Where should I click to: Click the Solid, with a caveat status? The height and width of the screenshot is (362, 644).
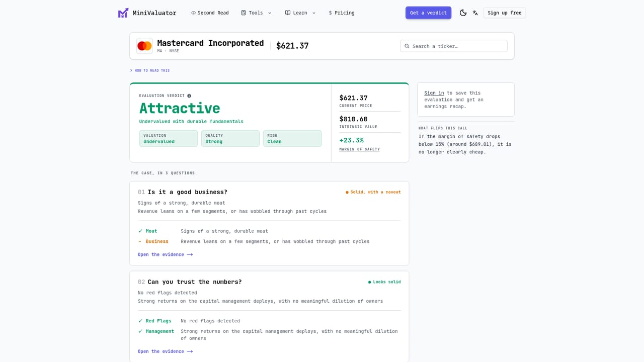[x=373, y=192]
